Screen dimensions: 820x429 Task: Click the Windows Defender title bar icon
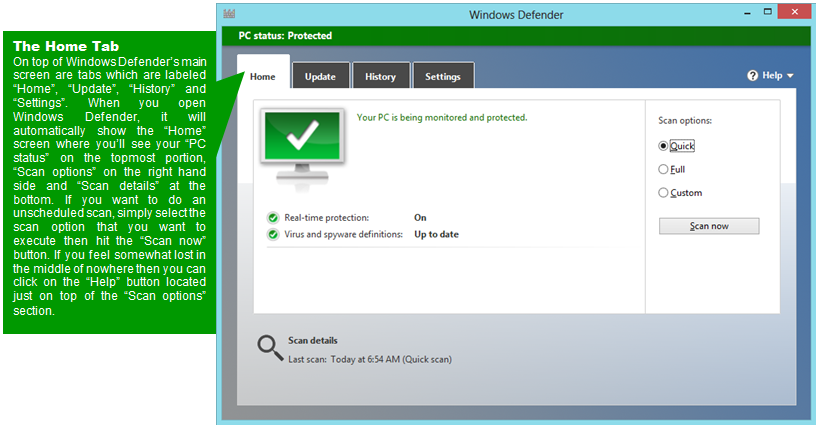coord(229,14)
